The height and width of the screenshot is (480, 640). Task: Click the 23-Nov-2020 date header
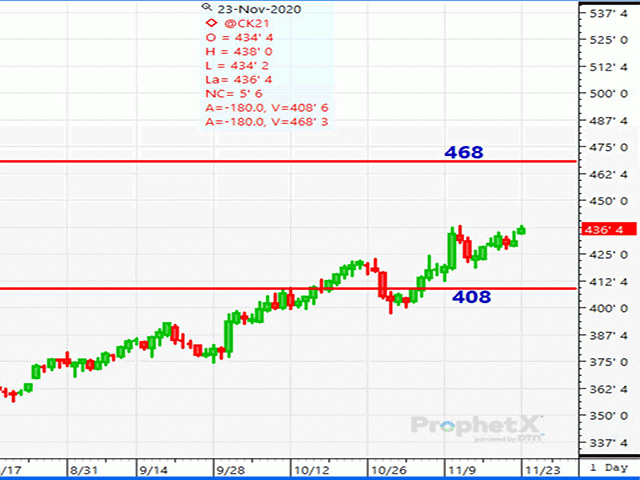click(259, 9)
